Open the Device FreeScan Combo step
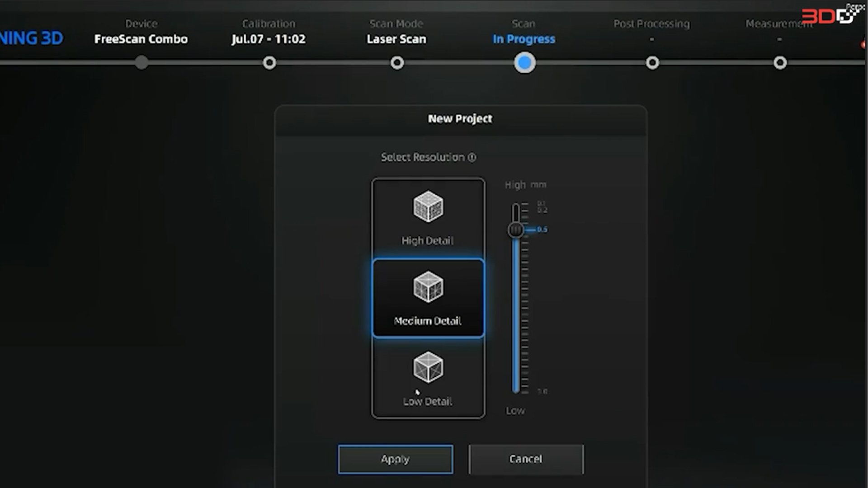This screenshot has height=488, width=868. [x=141, y=39]
